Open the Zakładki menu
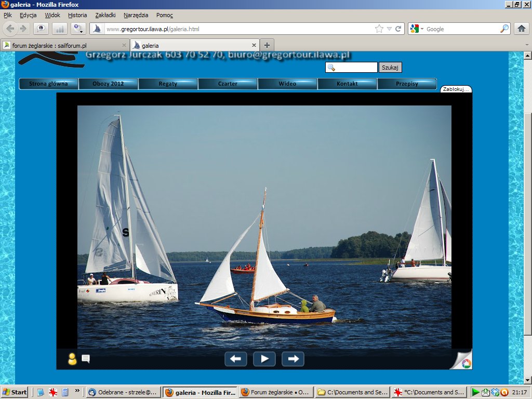The width and height of the screenshot is (532, 399). [x=105, y=15]
